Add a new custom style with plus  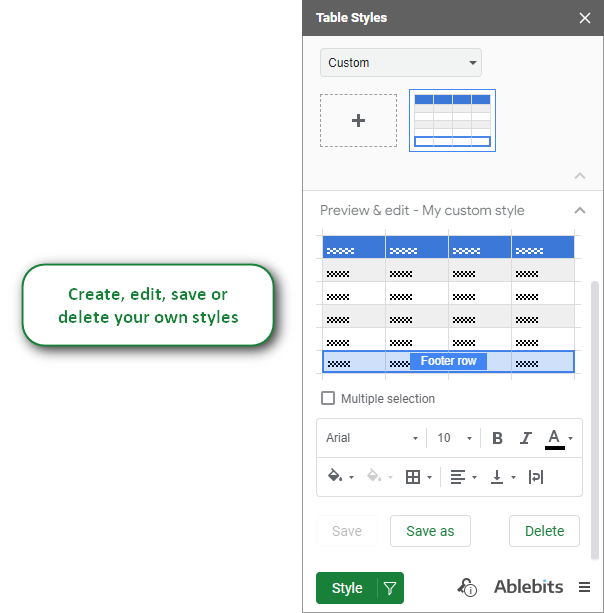pyautogui.click(x=358, y=120)
